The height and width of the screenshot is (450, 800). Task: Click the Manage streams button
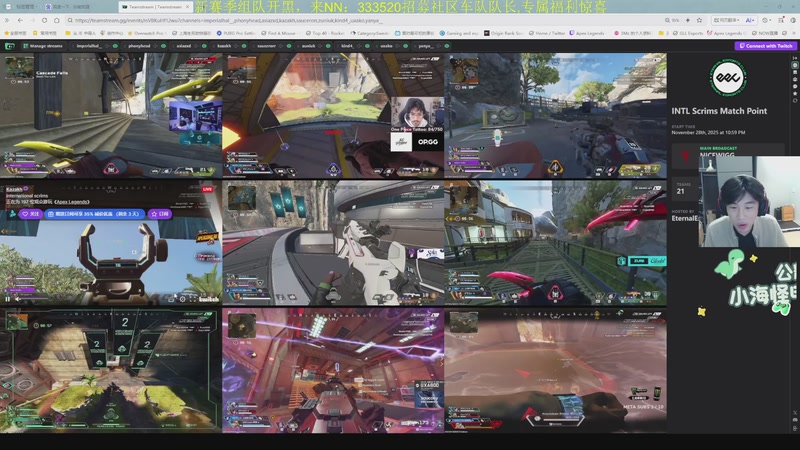42,46
